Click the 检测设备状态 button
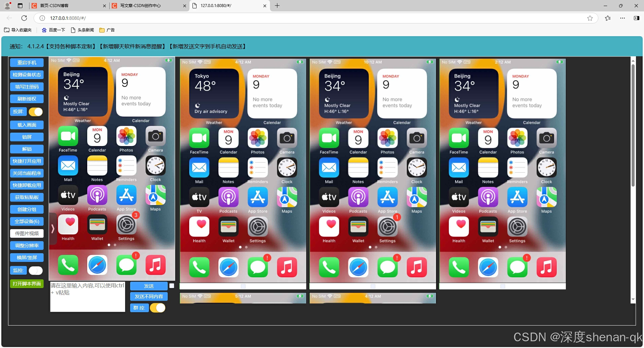644x348 pixels. [x=27, y=75]
